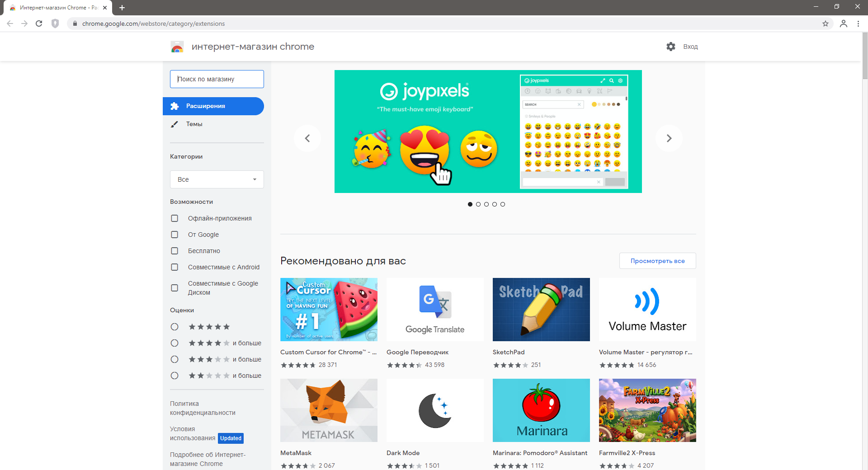Click the address bar URL
868x470 pixels.
coord(153,23)
